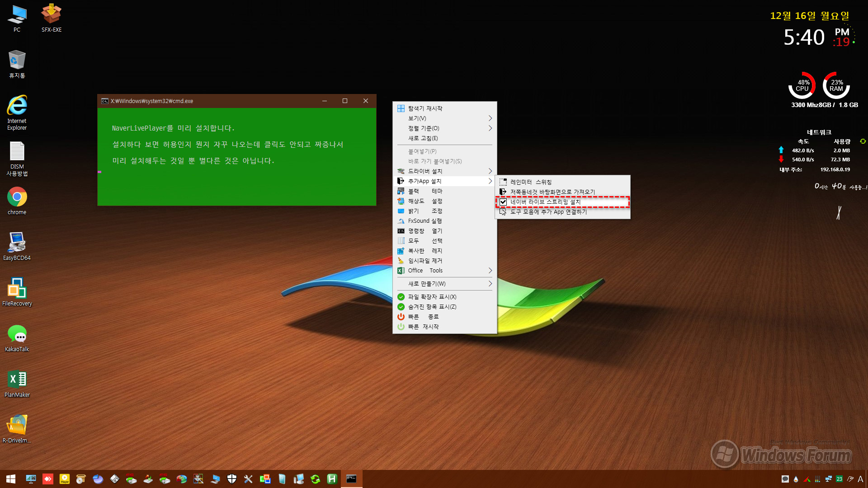Maximize the cmd.exe window
Screen dimensions: 868x488
pos(345,101)
